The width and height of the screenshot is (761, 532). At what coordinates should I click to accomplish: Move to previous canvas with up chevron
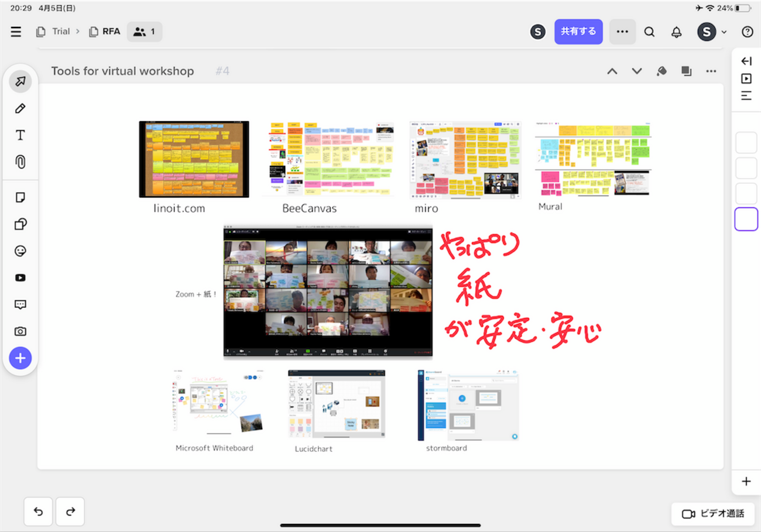(x=612, y=71)
